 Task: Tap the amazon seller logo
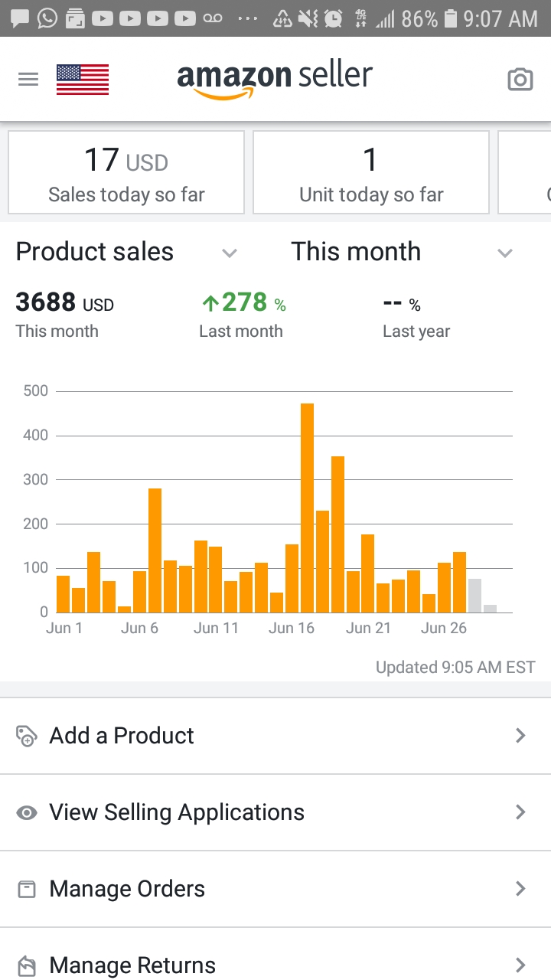pos(275,79)
